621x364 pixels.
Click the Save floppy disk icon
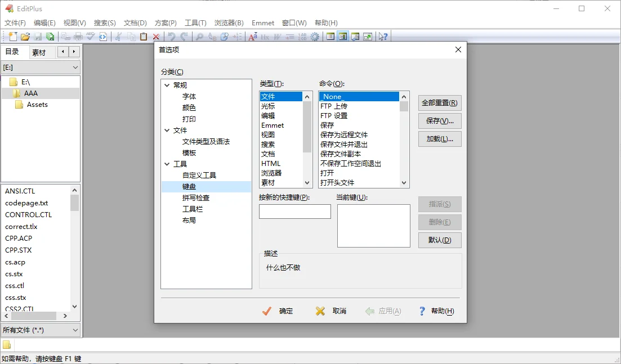tap(38, 37)
